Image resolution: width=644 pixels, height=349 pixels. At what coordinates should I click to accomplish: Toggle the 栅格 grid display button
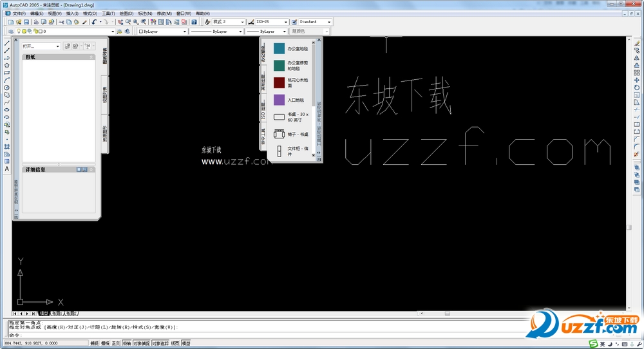[x=106, y=343]
